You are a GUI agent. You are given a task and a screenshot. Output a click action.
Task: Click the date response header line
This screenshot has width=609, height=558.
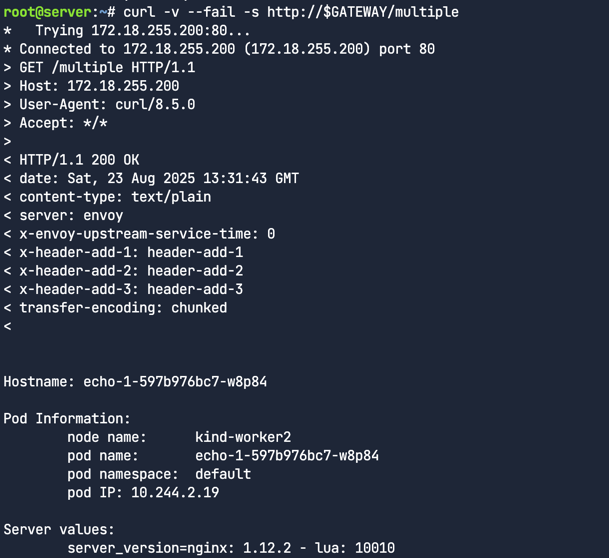pyautogui.click(x=159, y=178)
